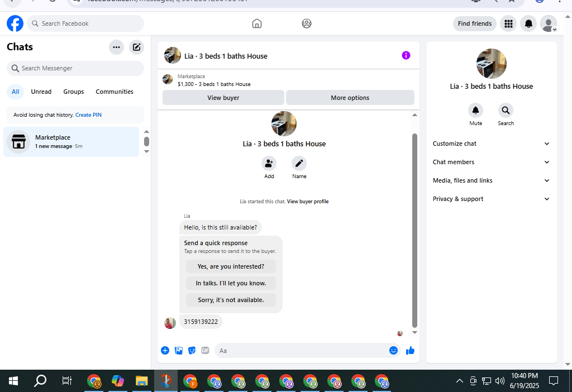Click the View buyer button
572x392 pixels.
tap(223, 98)
